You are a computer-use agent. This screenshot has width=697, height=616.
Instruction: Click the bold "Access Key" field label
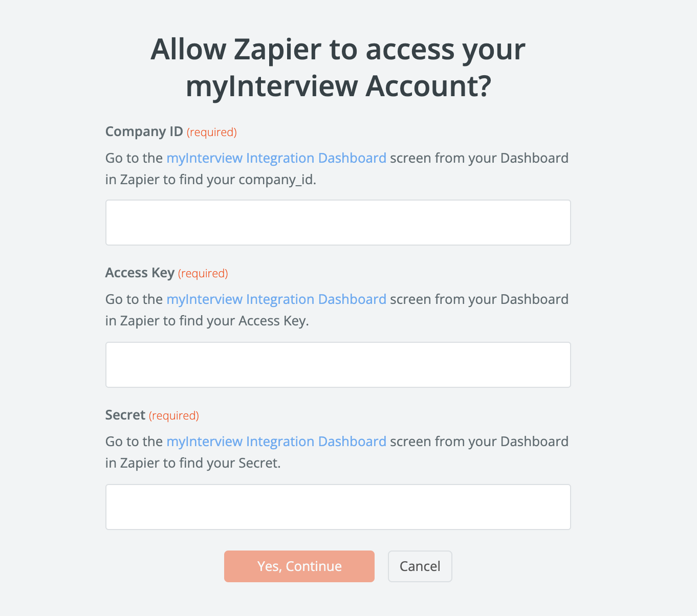pos(140,273)
